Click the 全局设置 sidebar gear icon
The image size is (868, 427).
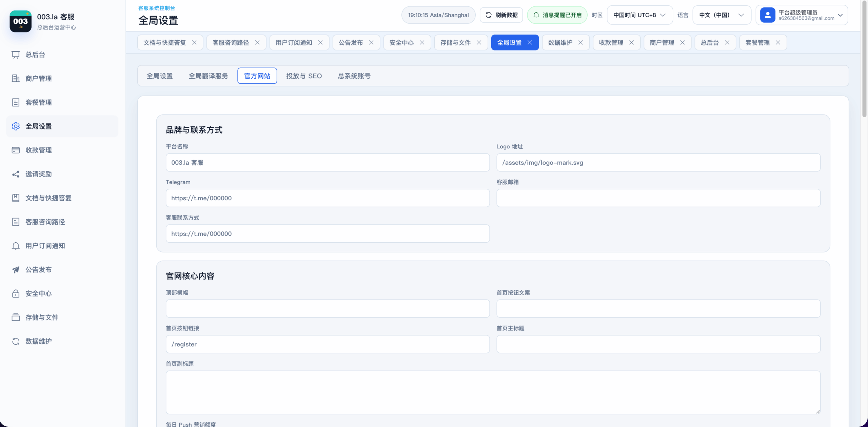tap(16, 126)
